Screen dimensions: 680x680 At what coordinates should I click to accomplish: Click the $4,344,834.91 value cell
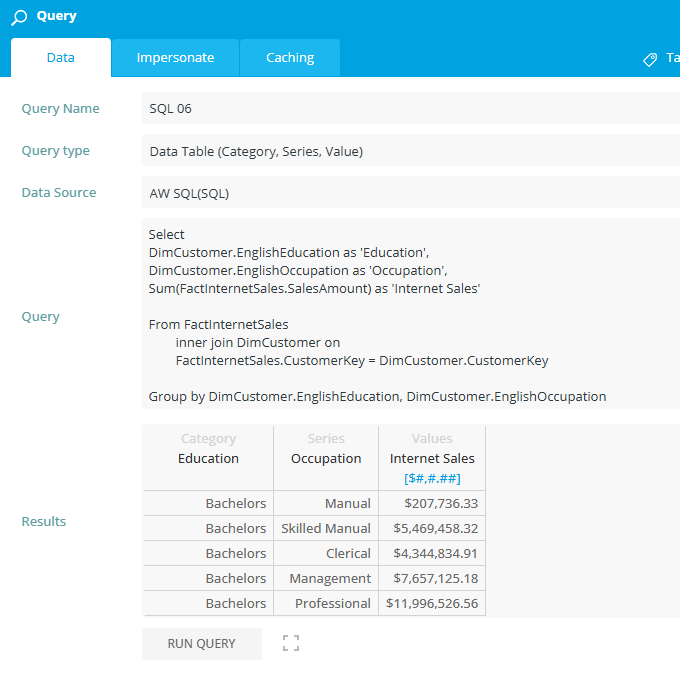coord(432,553)
